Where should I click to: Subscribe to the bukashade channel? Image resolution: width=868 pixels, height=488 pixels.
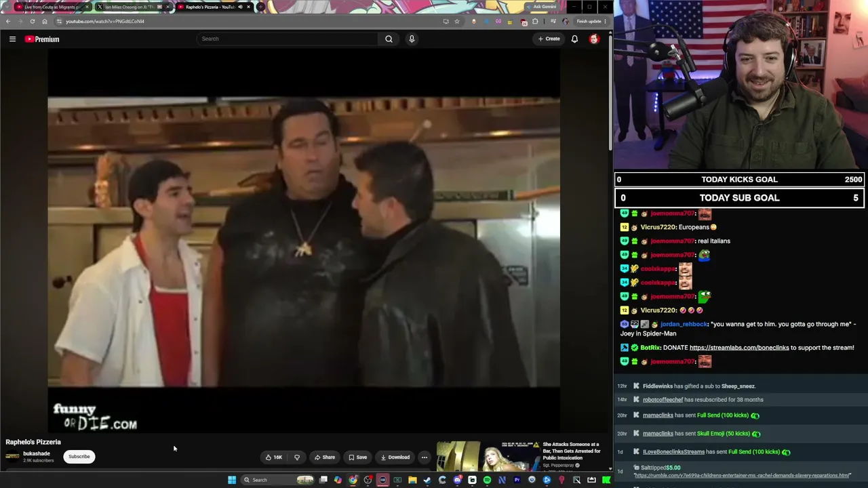pyautogui.click(x=79, y=457)
